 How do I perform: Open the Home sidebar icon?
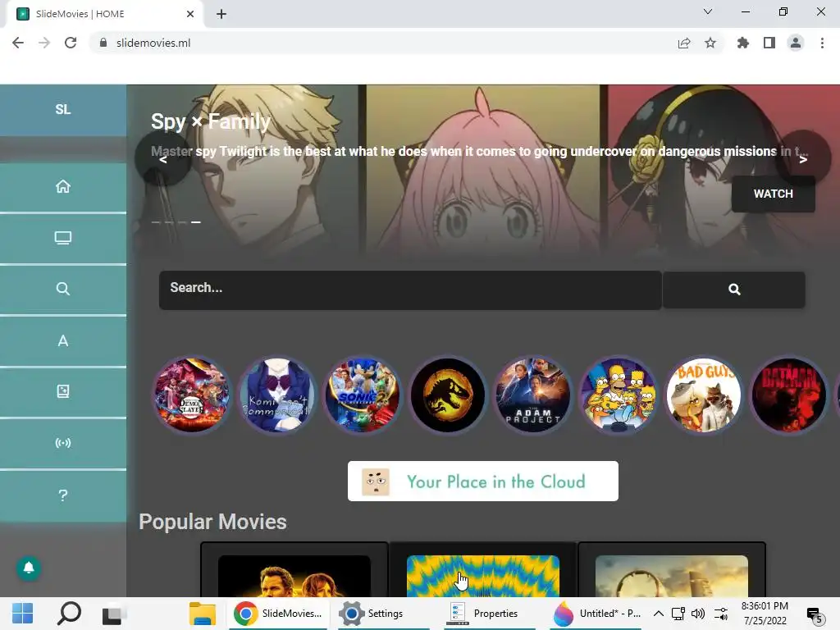pyautogui.click(x=62, y=186)
